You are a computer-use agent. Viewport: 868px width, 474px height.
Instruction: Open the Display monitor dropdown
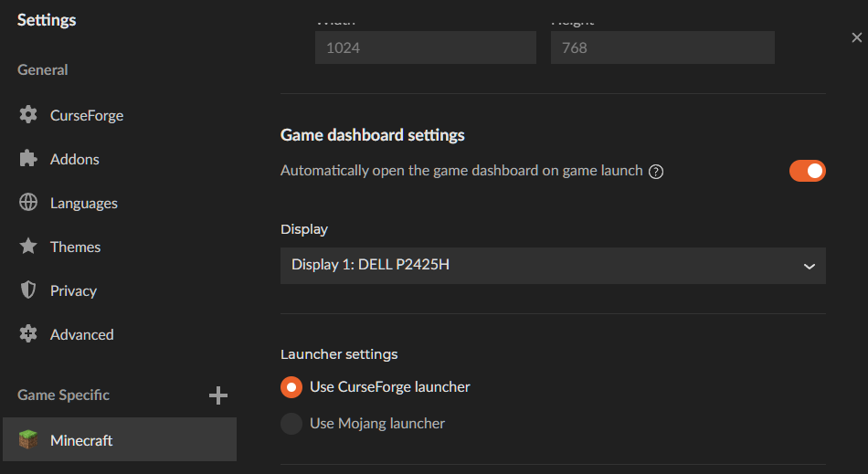(553, 266)
